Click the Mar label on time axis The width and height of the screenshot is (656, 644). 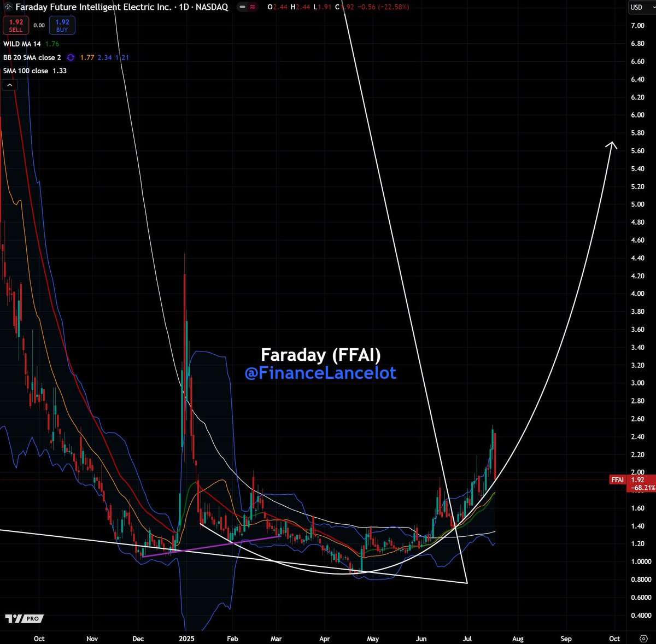276,639
